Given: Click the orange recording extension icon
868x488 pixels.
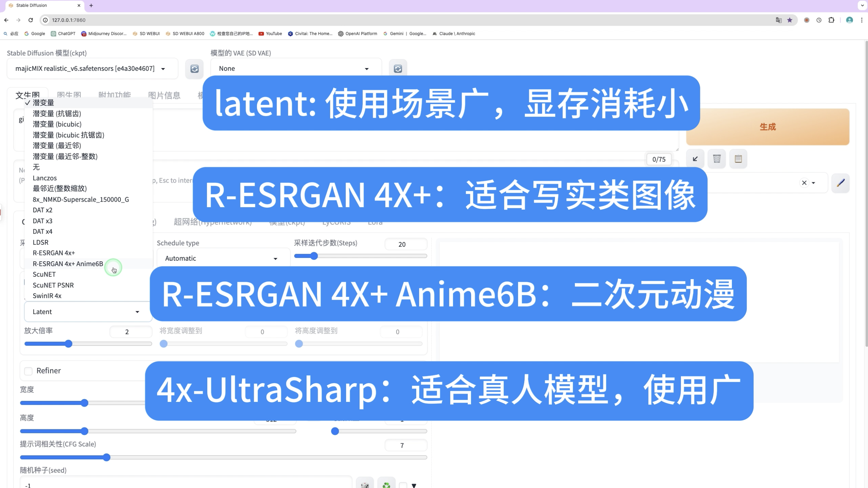Looking at the screenshot, I should tap(807, 20).
